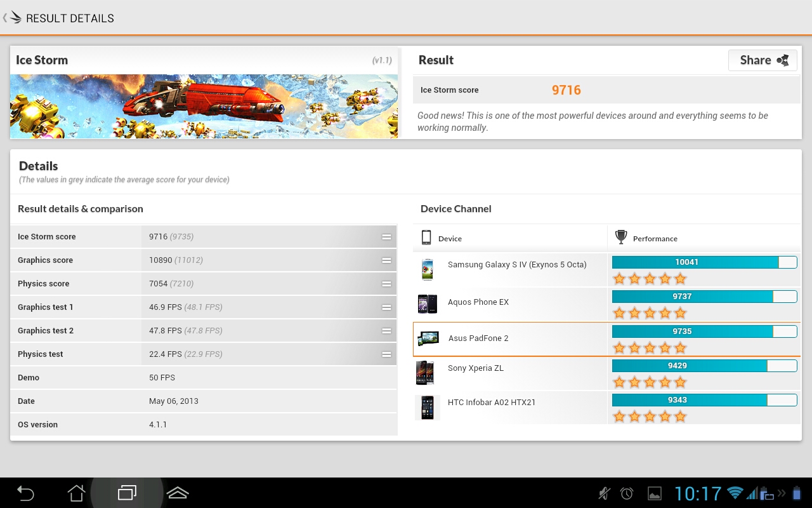Open the HTC Infobar A02 HTX21 thumbnail
The width and height of the screenshot is (812, 508).
427,407
